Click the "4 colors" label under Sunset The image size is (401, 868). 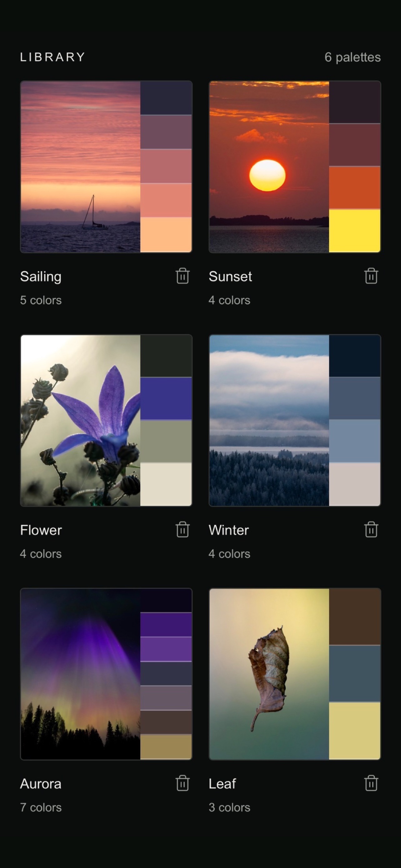point(229,300)
